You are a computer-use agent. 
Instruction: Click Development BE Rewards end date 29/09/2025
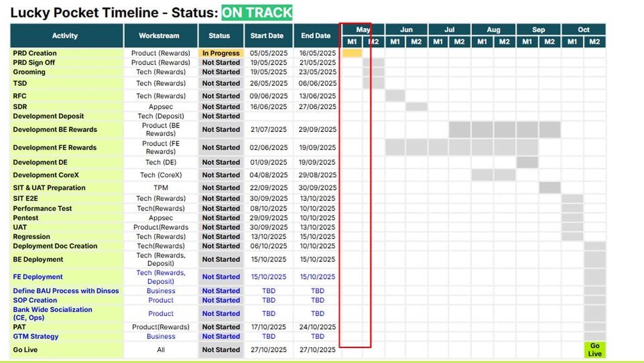click(317, 130)
